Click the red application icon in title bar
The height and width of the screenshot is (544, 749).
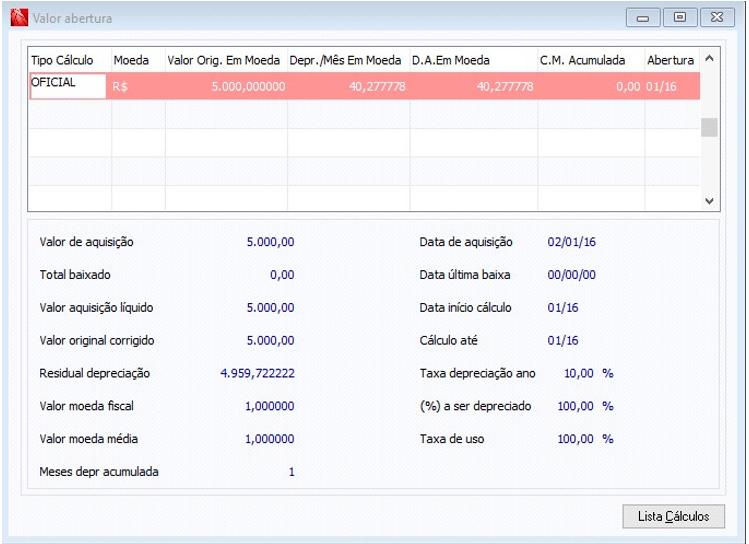click(19, 18)
